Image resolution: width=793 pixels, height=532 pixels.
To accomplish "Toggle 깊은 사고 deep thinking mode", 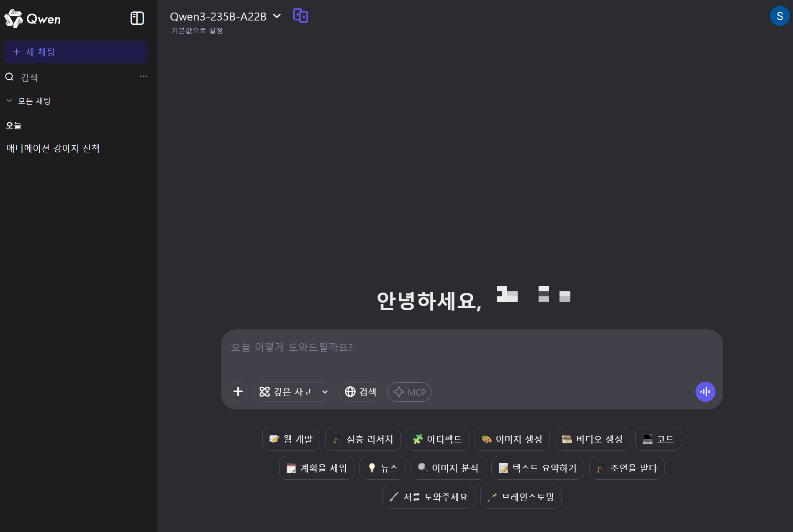I will click(285, 392).
